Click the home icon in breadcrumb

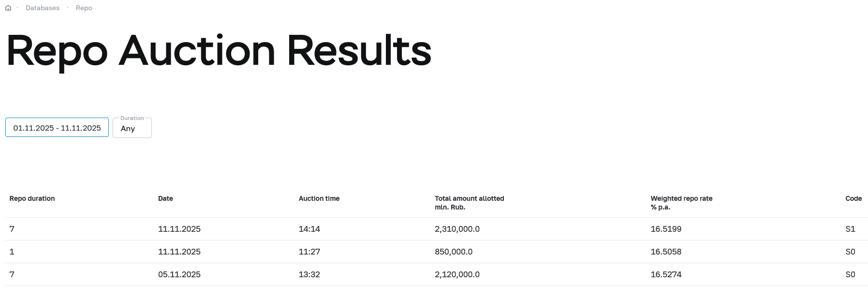(8, 8)
